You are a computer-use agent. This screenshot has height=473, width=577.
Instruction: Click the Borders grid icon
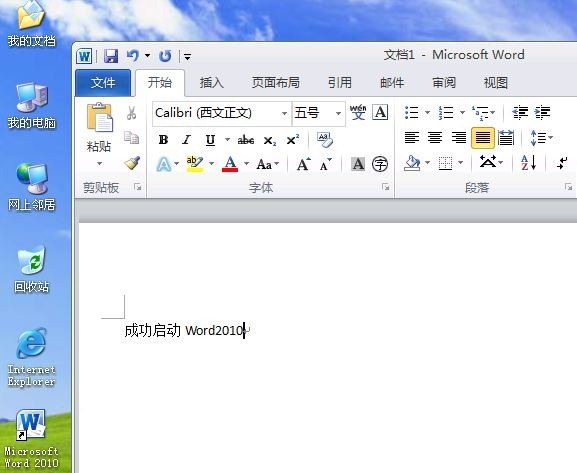(445, 163)
